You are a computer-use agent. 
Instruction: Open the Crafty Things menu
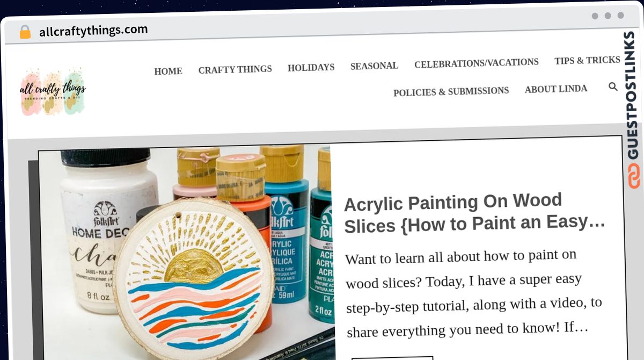pyautogui.click(x=235, y=69)
